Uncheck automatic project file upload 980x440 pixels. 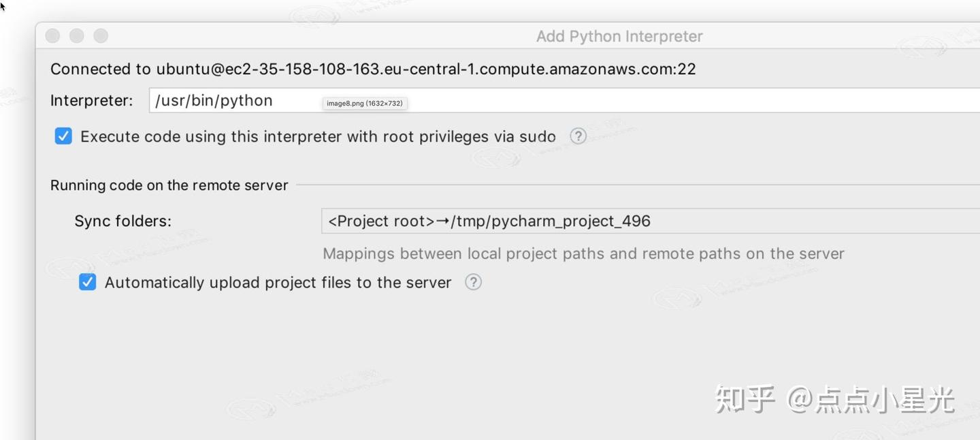click(87, 281)
